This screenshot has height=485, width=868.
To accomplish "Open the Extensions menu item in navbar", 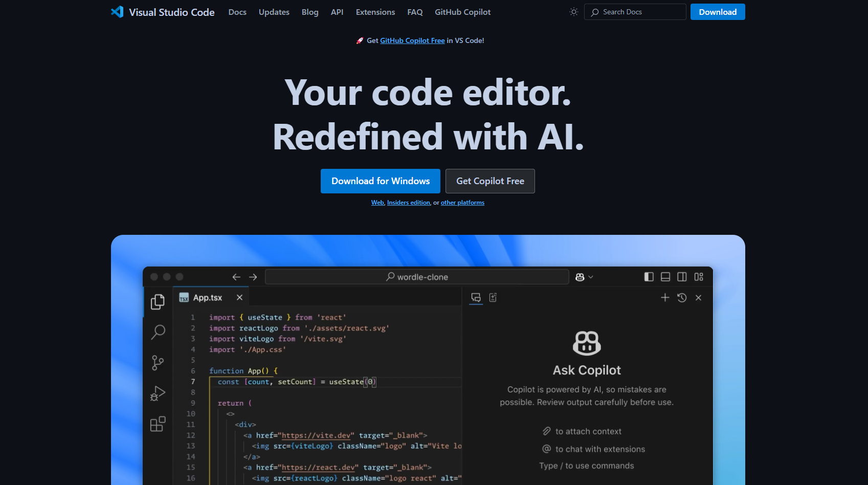I will [375, 12].
